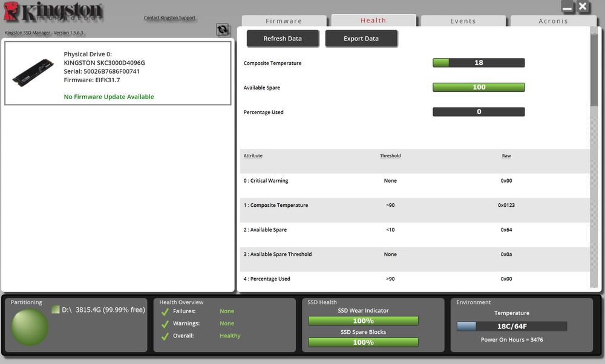Minimize the SSD Manager window
The width and height of the screenshot is (605, 364).
[x=567, y=7]
